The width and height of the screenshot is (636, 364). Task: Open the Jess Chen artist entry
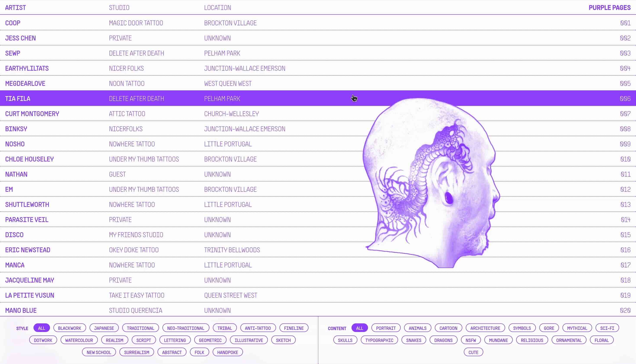click(x=318, y=38)
